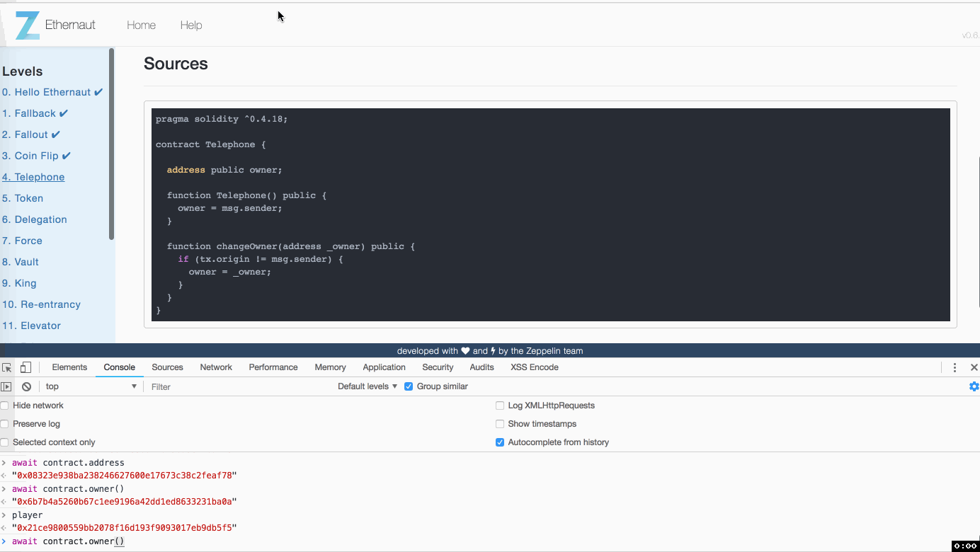Image resolution: width=980 pixels, height=552 pixels.
Task: Open level 7. Force
Action: coord(22,241)
